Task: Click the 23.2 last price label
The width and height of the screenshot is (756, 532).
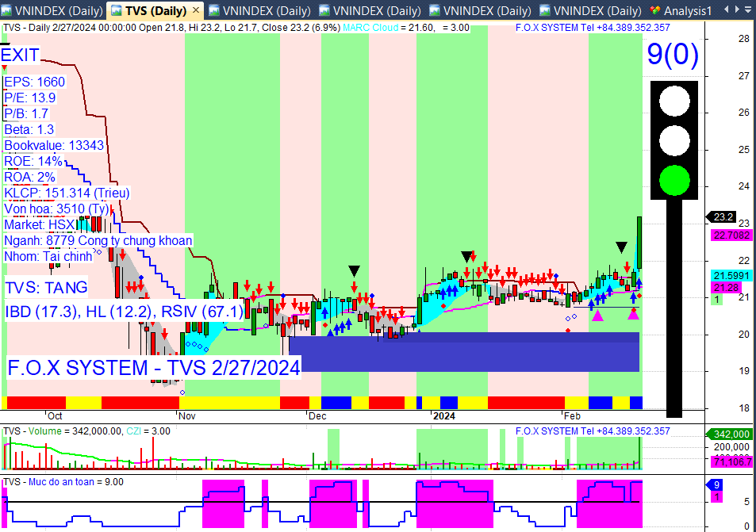Action: pos(723,217)
